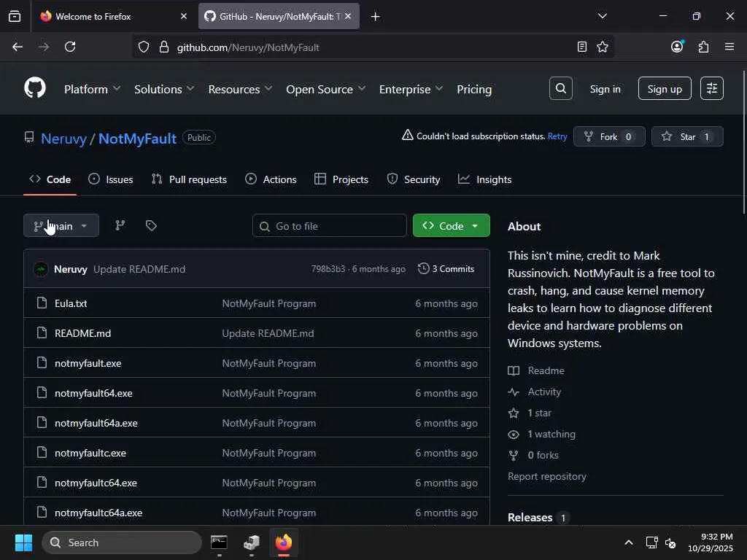747x560 pixels.
Task: Close the GitHub NotMyFault tab
Action: (x=348, y=16)
